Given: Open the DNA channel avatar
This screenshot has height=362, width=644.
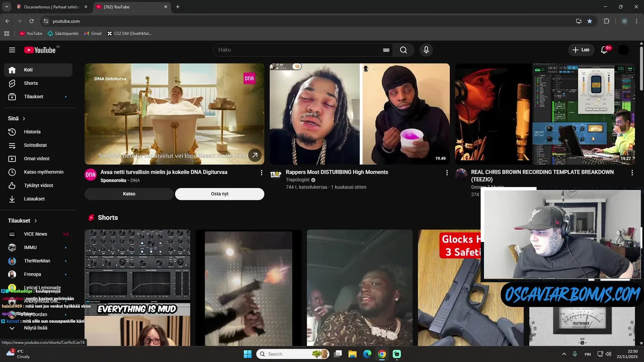Looking at the screenshot, I should [91, 174].
